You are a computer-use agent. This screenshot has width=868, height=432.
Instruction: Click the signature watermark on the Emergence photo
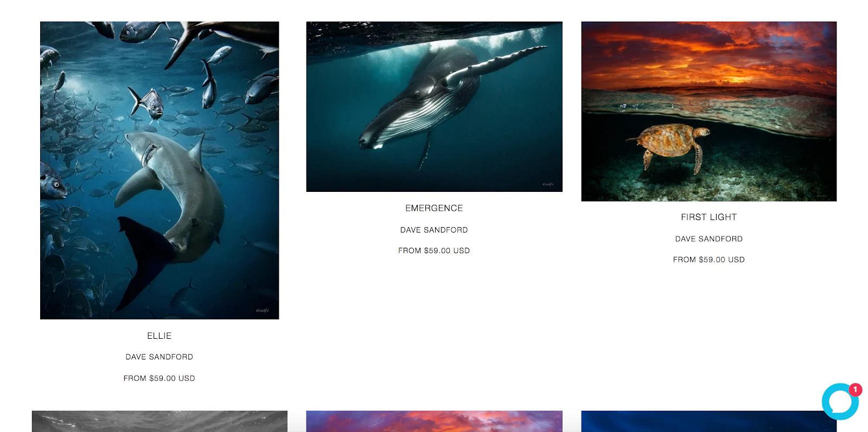[x=548, y=184]
